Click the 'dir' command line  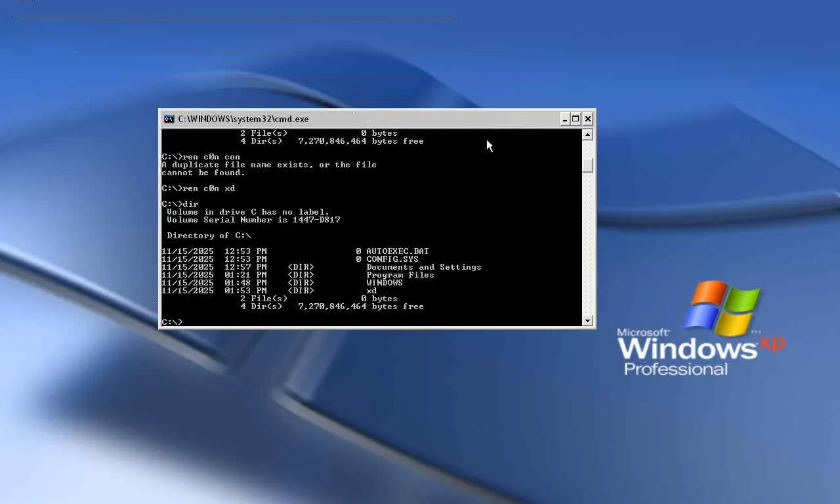click(x=180, y=204)
